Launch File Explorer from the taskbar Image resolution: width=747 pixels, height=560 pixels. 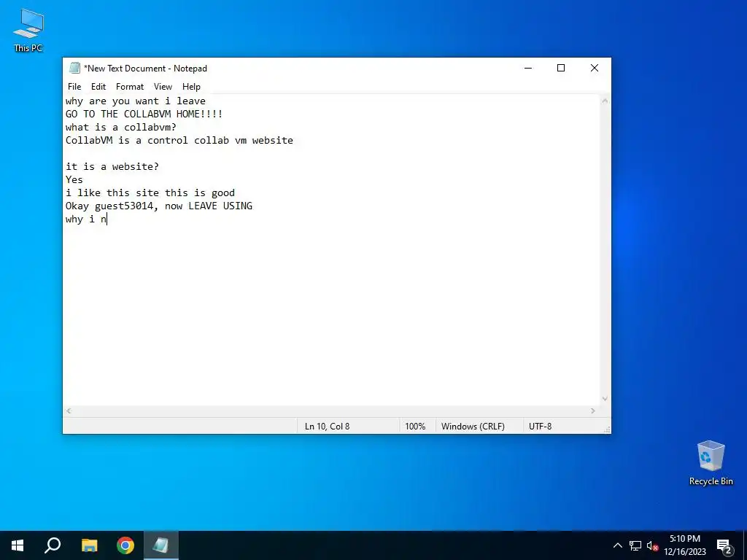coord(89,545)
